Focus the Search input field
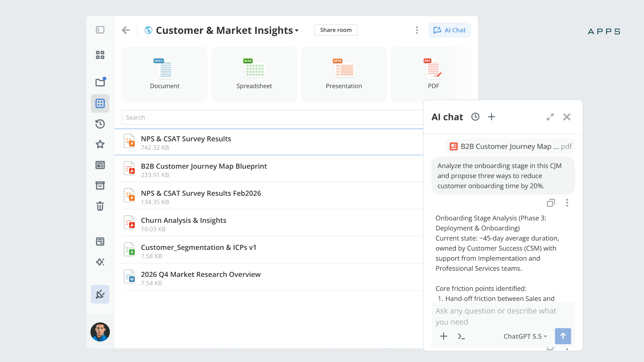The width and height of the screenshot is (644, 362). (272, 117)
